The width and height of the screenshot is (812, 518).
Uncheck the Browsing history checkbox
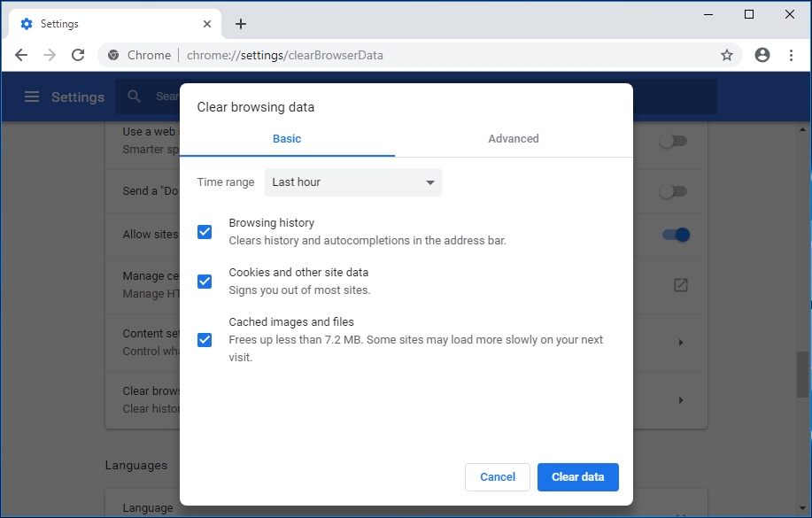pyautogui.click(x=205, y=231)
